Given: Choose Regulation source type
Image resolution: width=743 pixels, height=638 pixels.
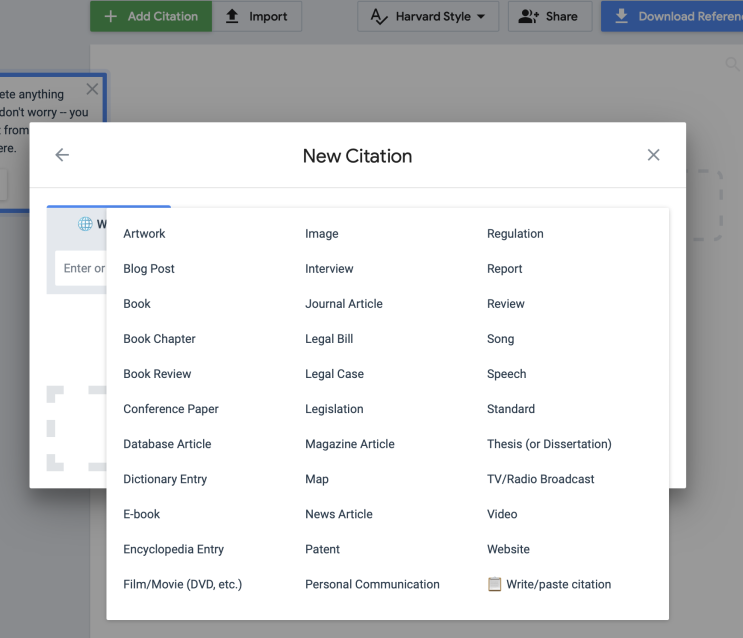Looking at the screenshot, I should (x=515, y=234).
